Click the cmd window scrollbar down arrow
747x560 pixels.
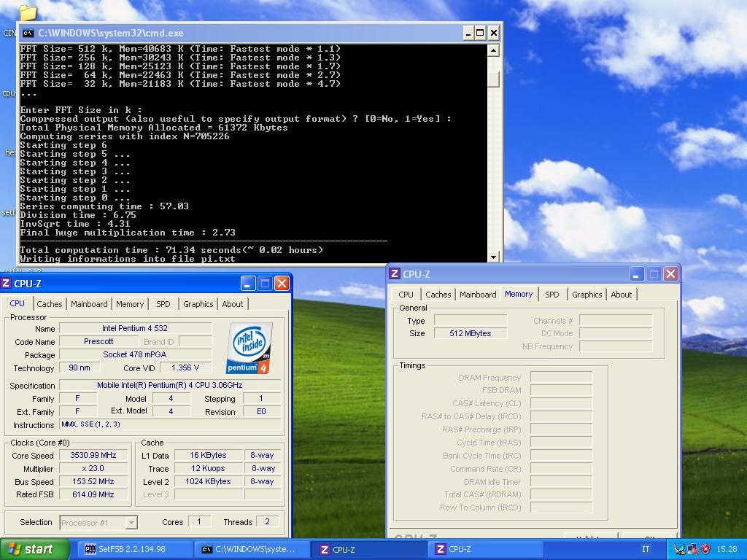click(493, 257)
